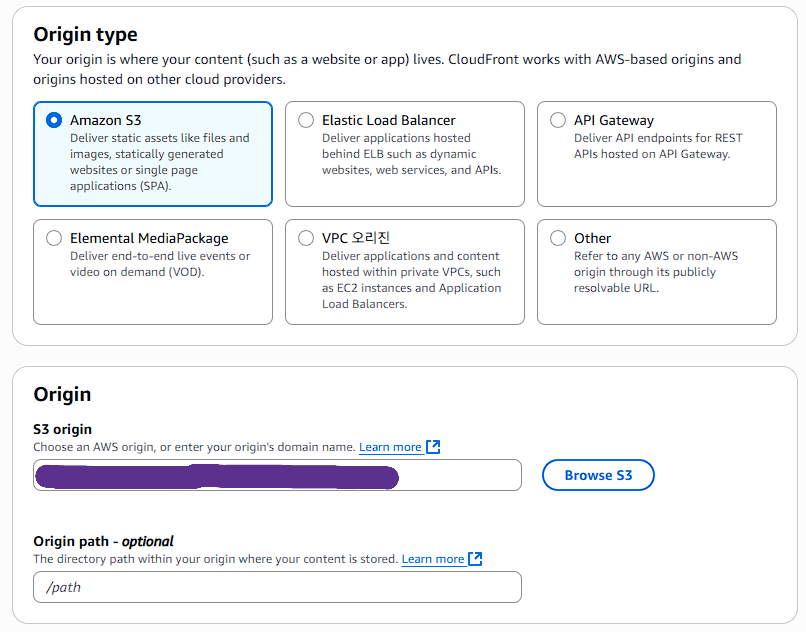Follow the Learn more link under Origin path
Screen dimensions: 806x632
coord(432,559)
